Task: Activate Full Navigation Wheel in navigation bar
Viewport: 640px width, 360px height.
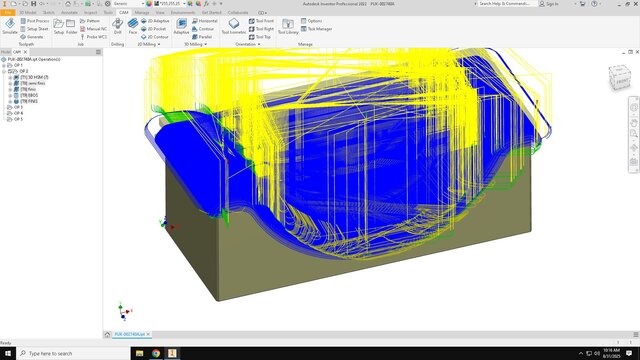Action: [x=633, y=108]
